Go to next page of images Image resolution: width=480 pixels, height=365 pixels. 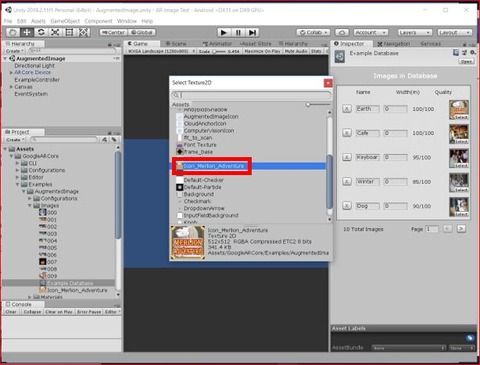pyautogui.click(x=461, y=229)
